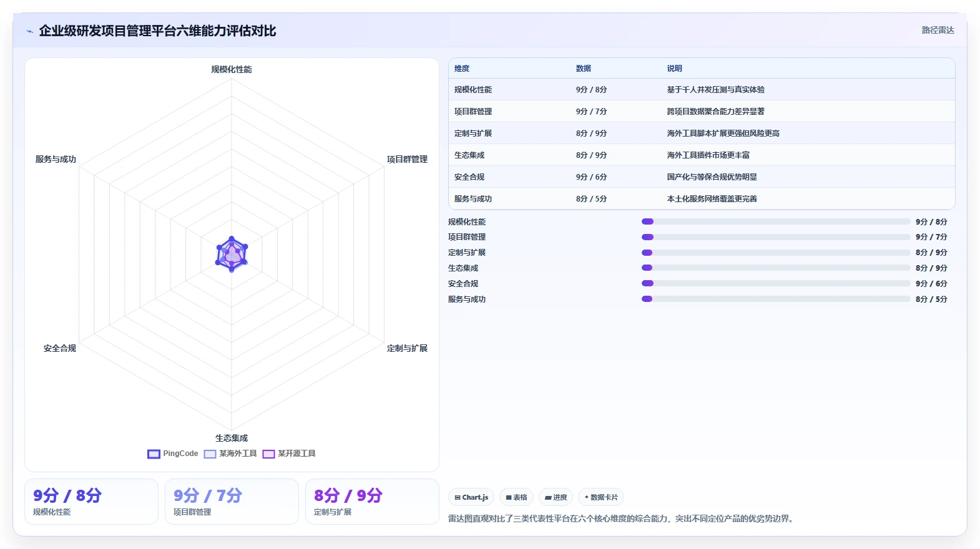Click the radar axis label 安全合规
This screenshot has width=980, height=549.
tap(60, 348)
